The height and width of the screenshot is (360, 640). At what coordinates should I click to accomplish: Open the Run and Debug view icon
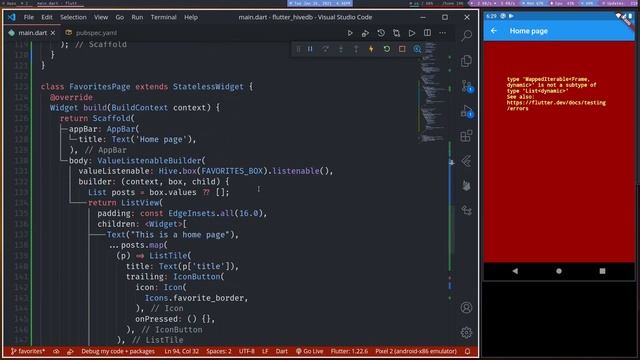point(467,111)
